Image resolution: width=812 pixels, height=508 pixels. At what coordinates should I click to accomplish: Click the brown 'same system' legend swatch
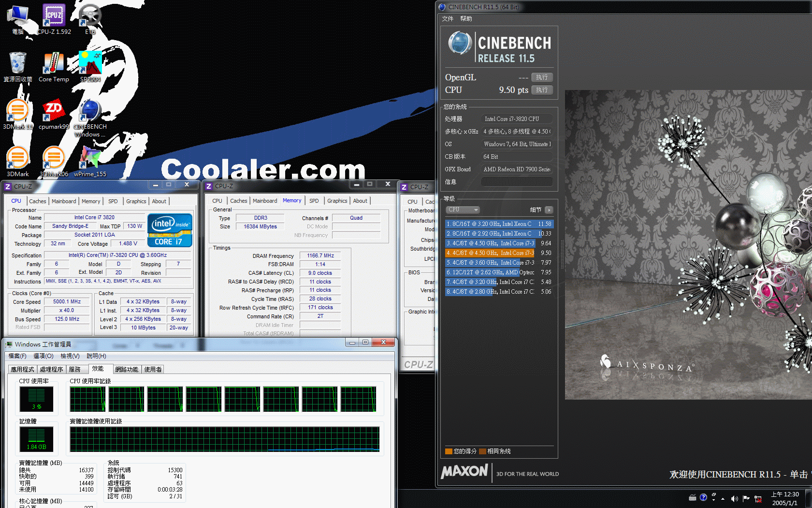(482, 451)
